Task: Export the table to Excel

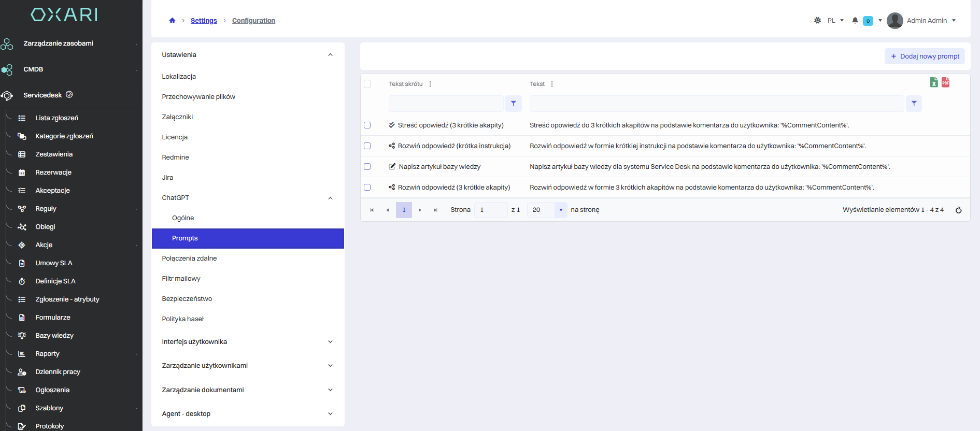Action: tap(934, 82)
